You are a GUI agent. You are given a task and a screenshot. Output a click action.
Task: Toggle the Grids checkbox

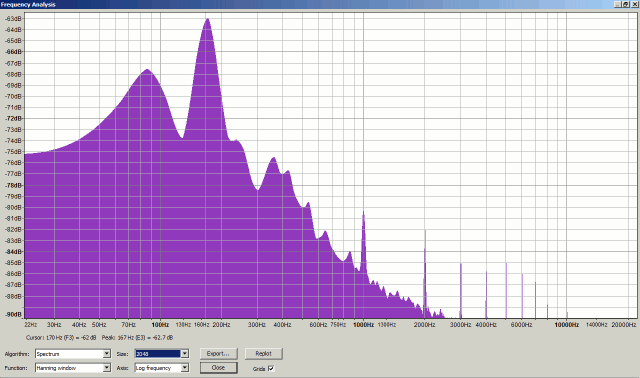click(271, 369)
